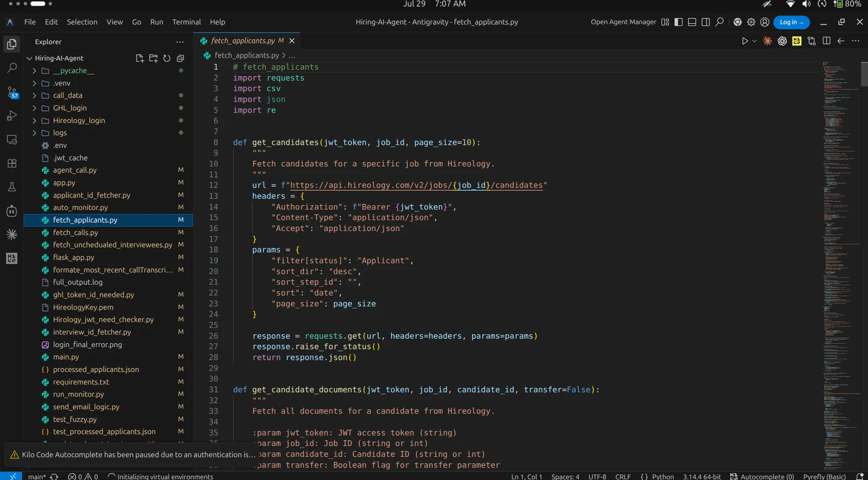Click Open Agent Manager

[623, 22]
